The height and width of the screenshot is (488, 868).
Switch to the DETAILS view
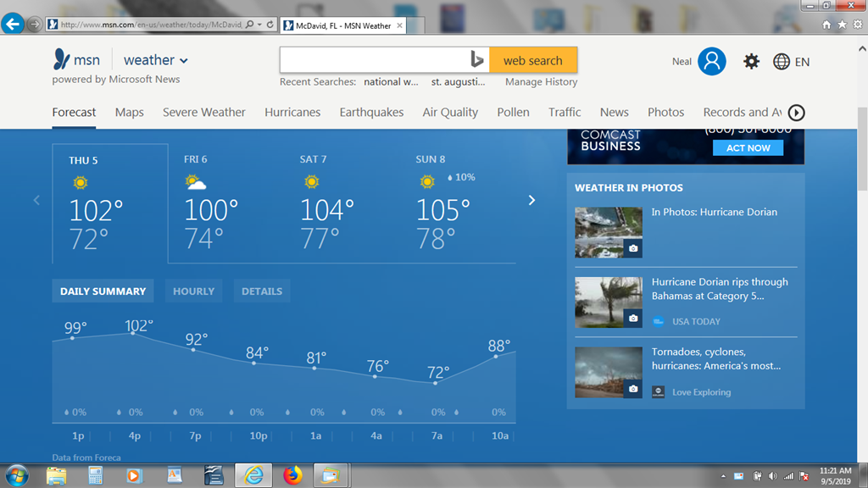coord(262,291)
